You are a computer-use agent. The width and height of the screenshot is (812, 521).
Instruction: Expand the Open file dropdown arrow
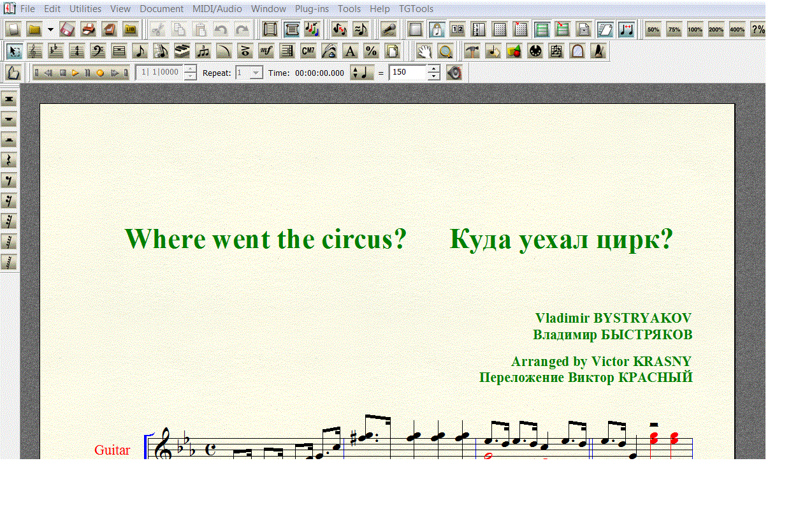[50, 29]
